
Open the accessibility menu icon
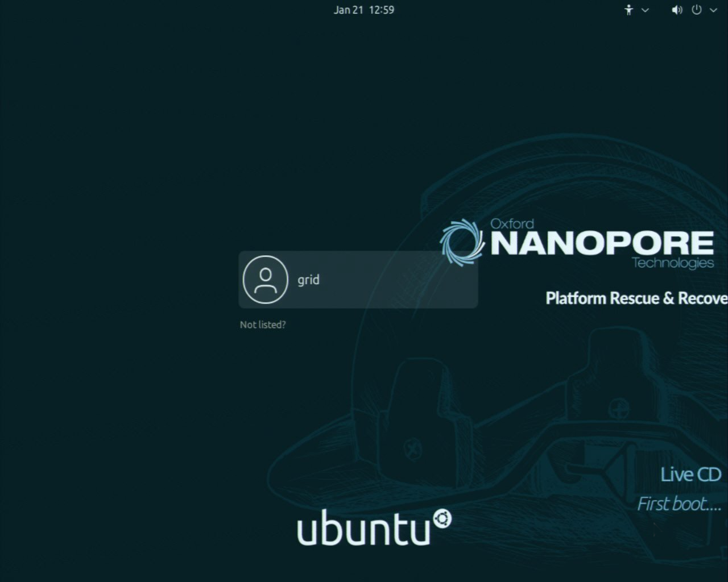[628, 10]
